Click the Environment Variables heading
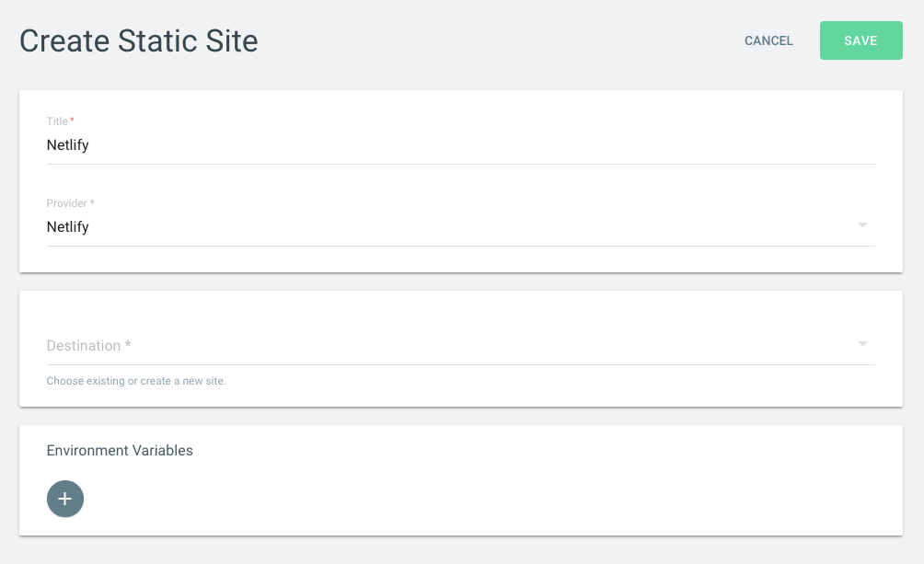 point(120,450)
